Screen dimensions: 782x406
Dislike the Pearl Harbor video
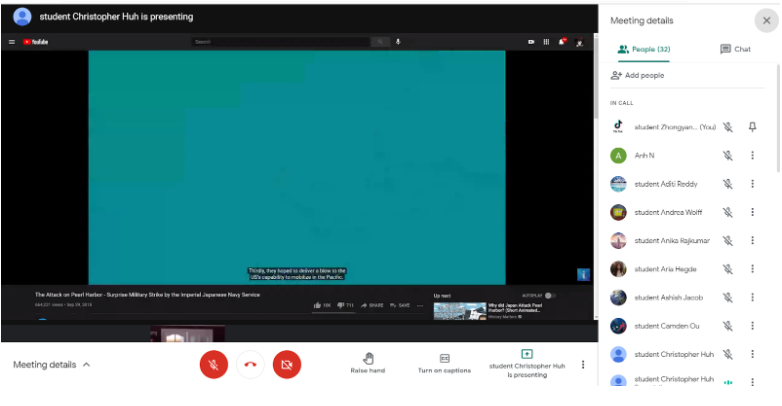point(345,305)
